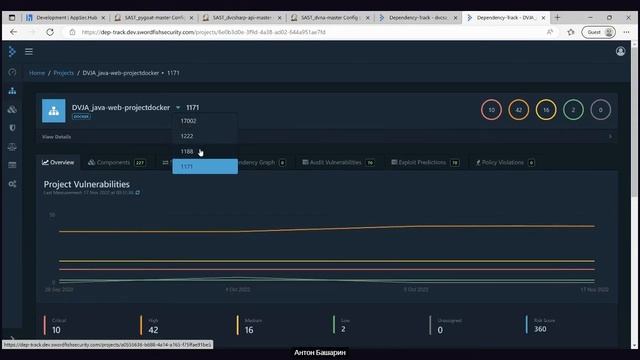The width and height of the screenshot is (640, 360).
Task: Expand the project version dropdown caret
Action: (178, 107)
